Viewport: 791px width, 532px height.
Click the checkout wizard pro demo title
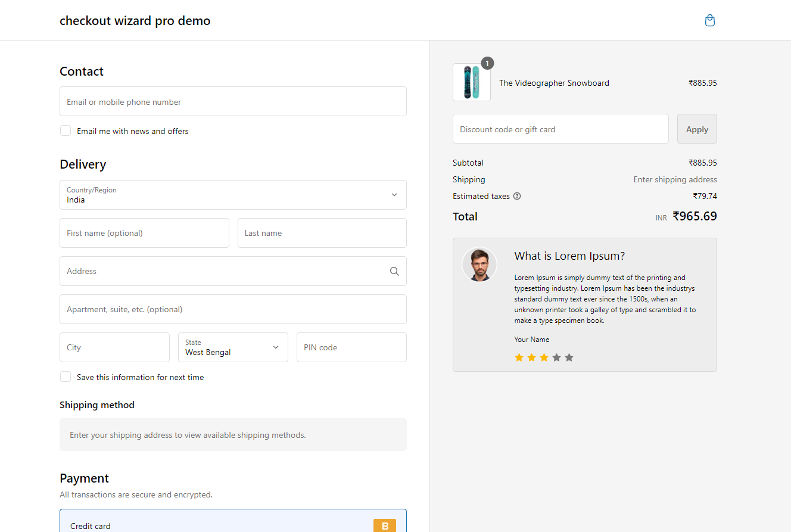click(x=135, y=21)
